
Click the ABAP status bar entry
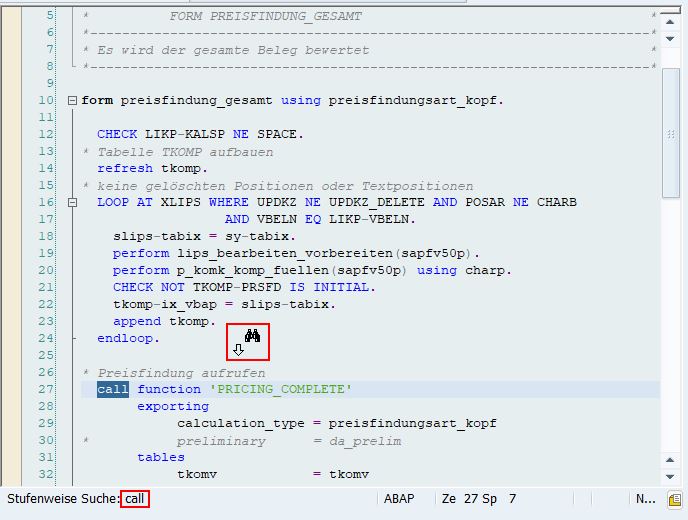tap(399, 499)
